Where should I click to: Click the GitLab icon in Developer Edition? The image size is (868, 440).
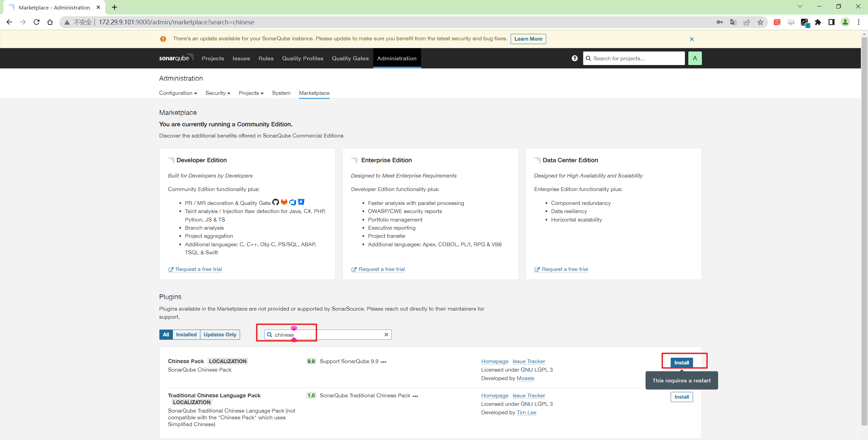coord(284,202)
